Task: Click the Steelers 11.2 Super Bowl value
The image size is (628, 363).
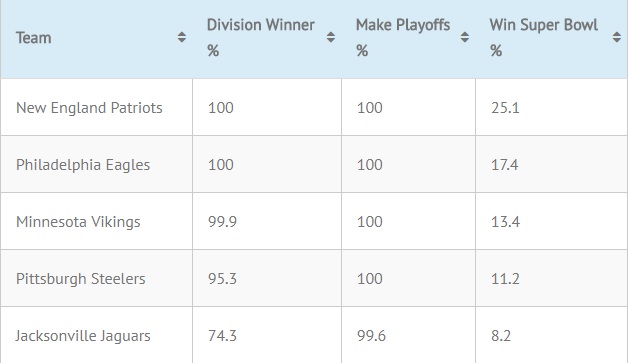Action: 505,278
